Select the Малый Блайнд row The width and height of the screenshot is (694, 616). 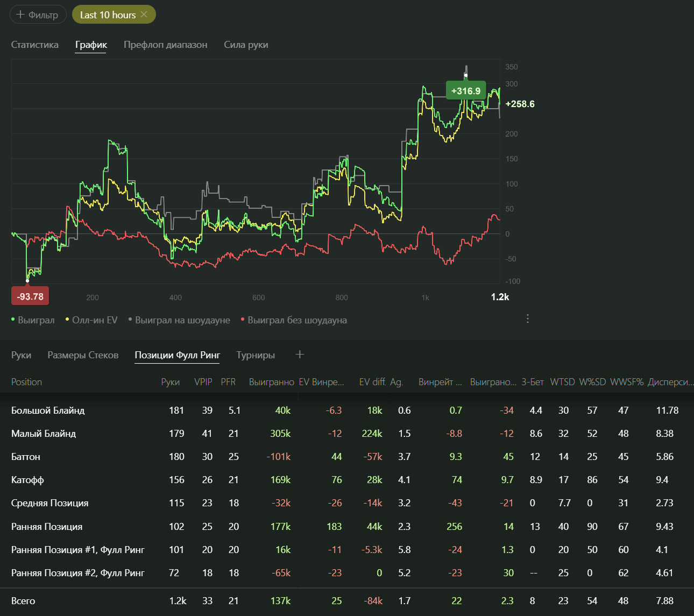(x=347, y=434)
